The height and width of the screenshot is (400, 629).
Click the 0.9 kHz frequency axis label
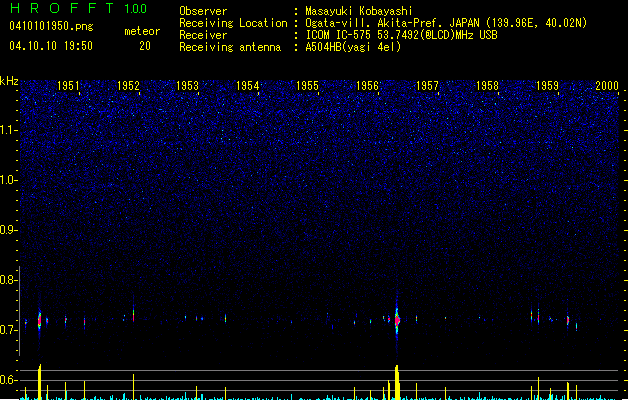[x=8, y=230]
